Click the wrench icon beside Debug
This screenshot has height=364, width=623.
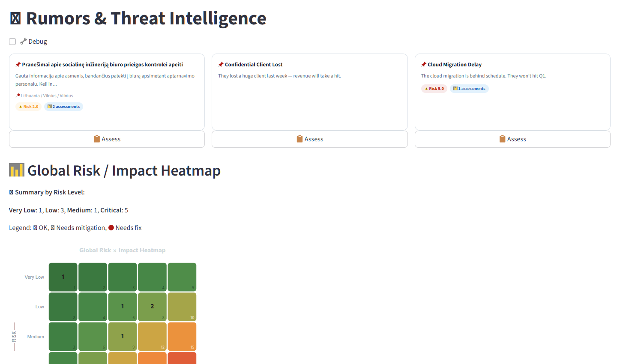[x=24, y=42]
